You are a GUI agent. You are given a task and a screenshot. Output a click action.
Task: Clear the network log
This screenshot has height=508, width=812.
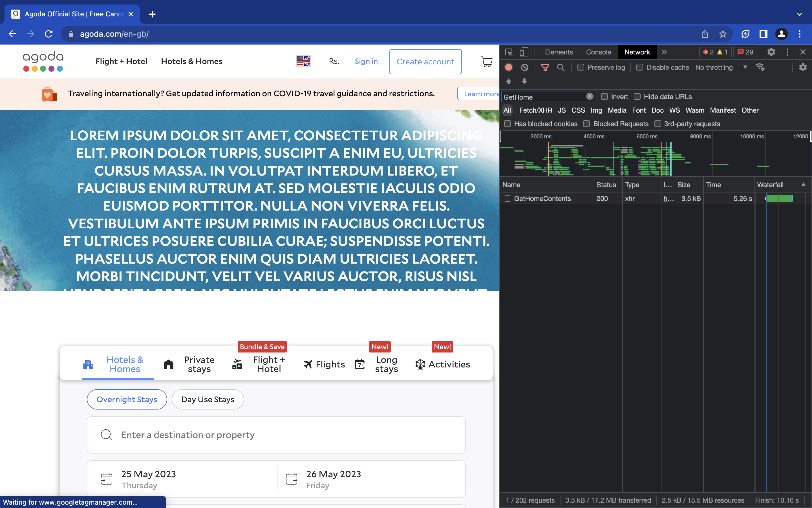click(x=525, y=67)
